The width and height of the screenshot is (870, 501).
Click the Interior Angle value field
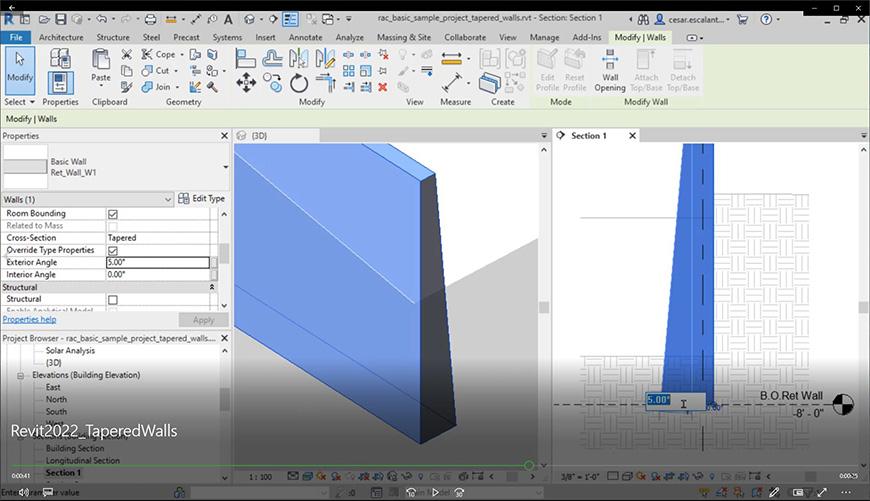tap(158, 275)
